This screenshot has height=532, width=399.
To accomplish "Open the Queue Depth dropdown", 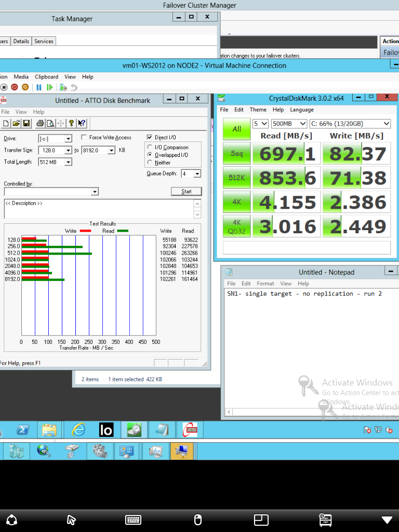I will tap(197, 174).
